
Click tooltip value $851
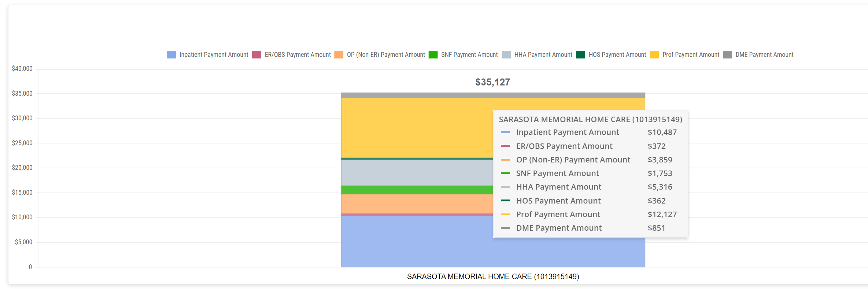pos(656,228)
